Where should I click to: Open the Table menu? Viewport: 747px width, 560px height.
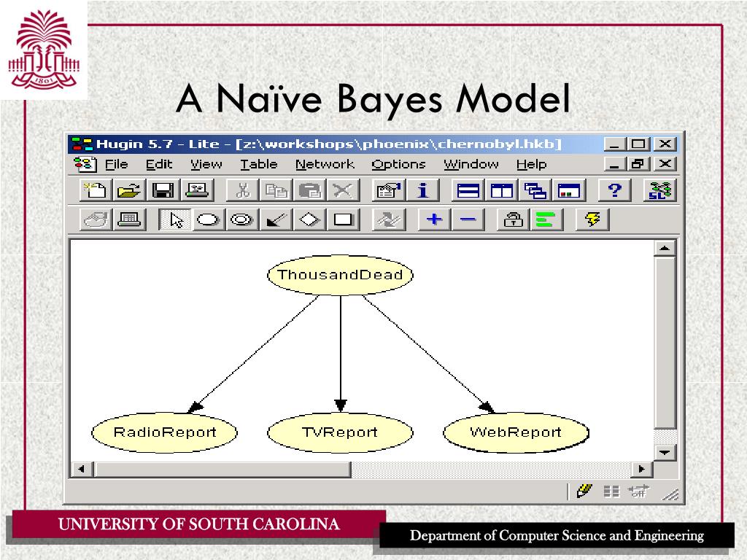coord(259,164)
